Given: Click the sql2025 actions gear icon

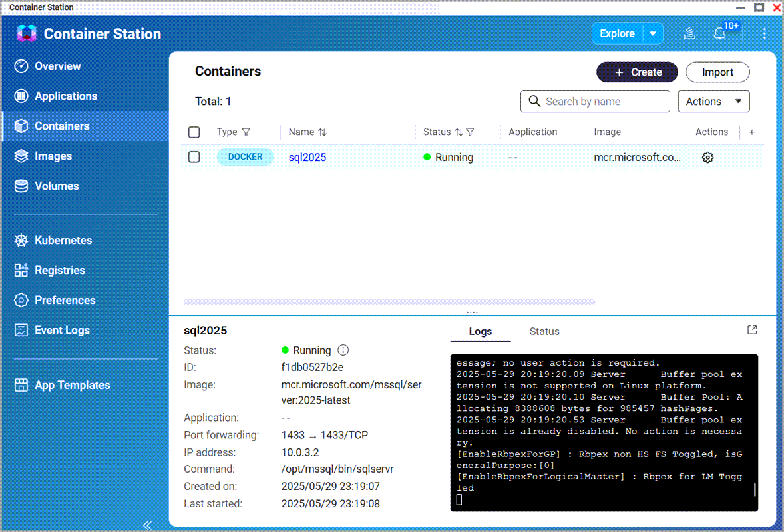Looking at the screenshot, I should point(707,158).
